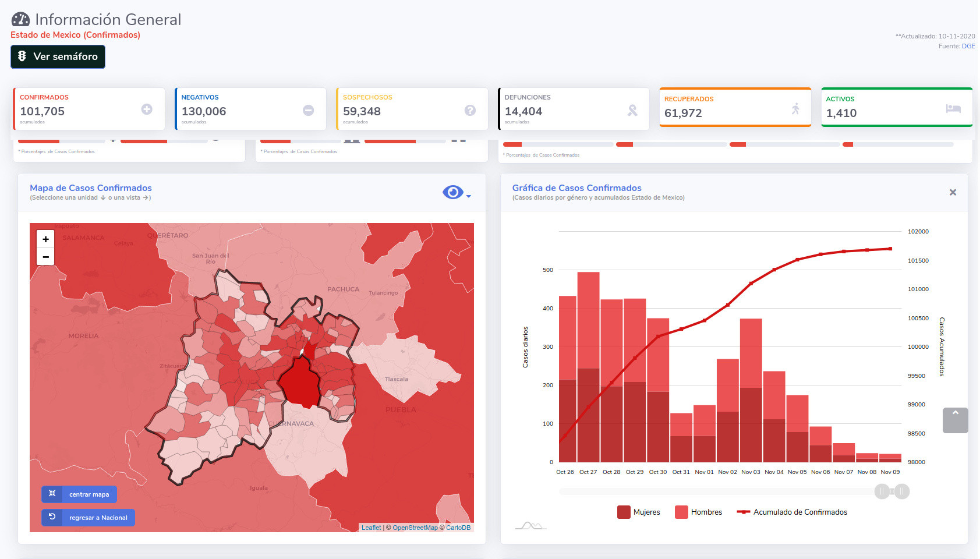This screenshot has height=559, width=980.
Task: Toggle Hombres series in chart legend
Action: [698, 512]
